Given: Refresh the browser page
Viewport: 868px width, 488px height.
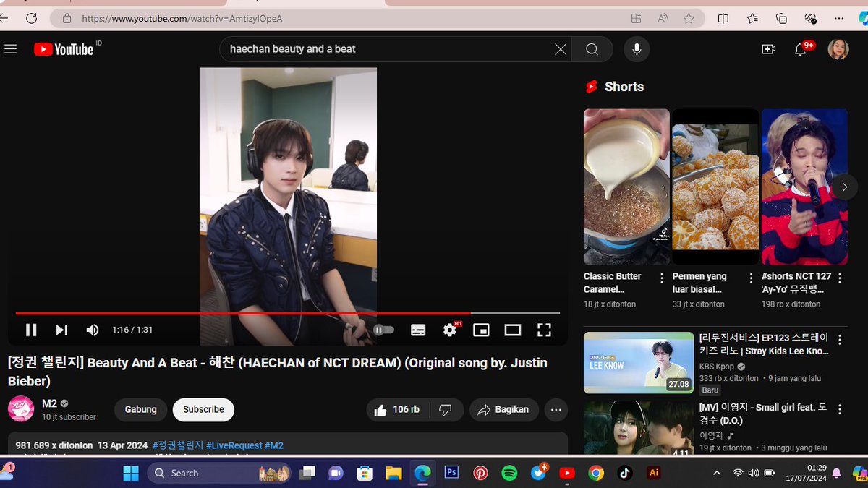Looking at the screenshot, I should (31, 19).
